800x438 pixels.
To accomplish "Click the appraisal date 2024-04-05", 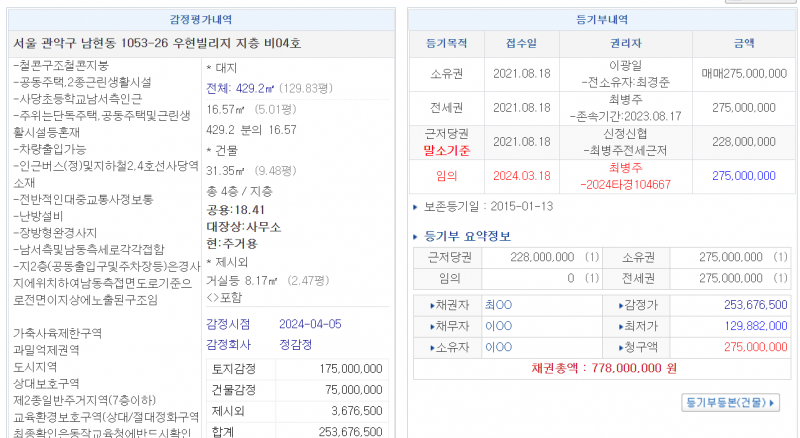I will [311, 324].
